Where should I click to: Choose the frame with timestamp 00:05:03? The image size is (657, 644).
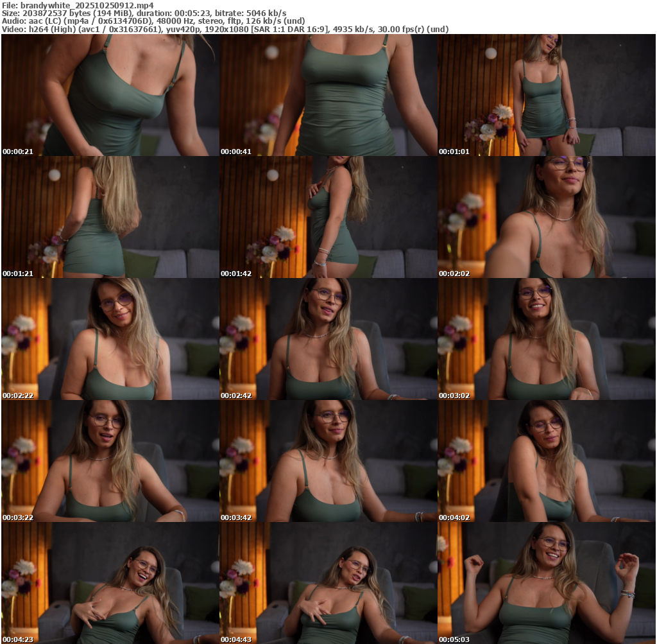click(x=547, y=583)
